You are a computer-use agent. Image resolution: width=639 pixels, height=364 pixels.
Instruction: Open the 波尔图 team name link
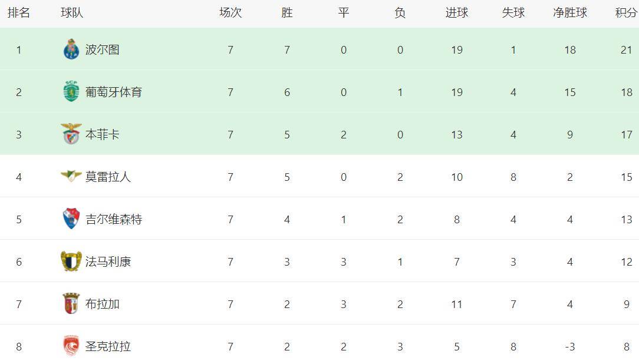(103, 49)
